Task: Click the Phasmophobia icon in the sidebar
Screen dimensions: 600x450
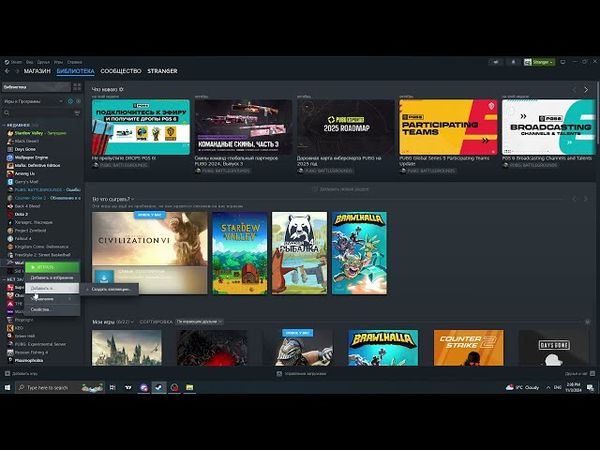Action: tap(10, 360)
